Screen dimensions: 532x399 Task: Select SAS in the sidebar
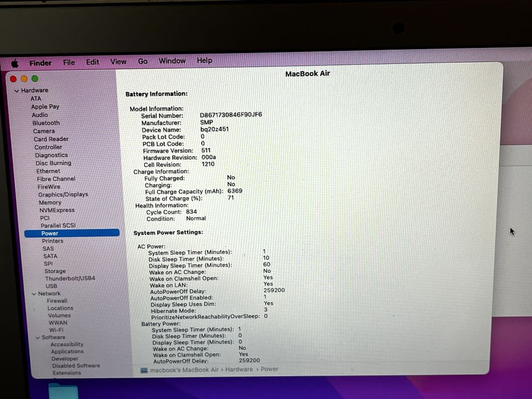click(x=48, y=249)
